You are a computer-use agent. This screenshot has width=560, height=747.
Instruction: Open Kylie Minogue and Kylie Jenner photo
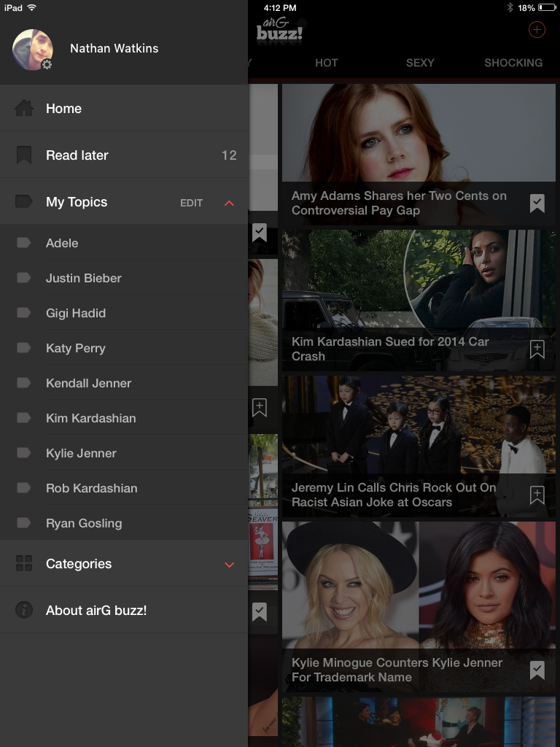pyautogui.click(x=419, y=585)
